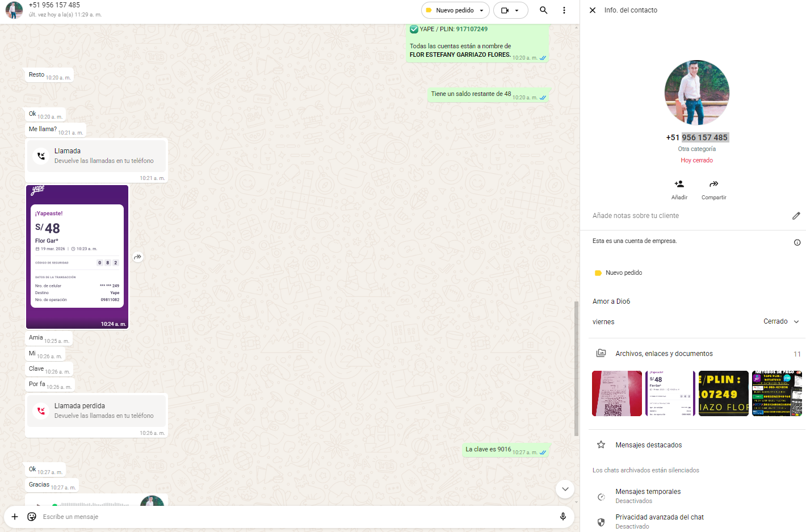The image size is (806, 532).
Task: Edit customer notes with pencil icon
Action: (796, 216)
